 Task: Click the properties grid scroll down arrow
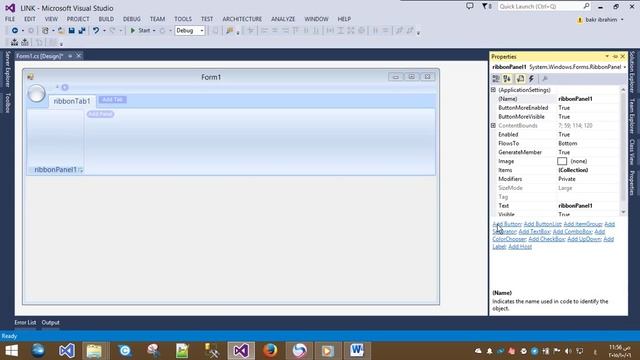pos(623,212)
